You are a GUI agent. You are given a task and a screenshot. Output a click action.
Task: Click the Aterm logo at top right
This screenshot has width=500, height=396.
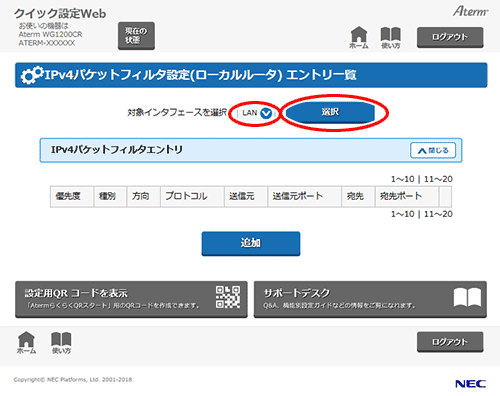pos(470,11)
